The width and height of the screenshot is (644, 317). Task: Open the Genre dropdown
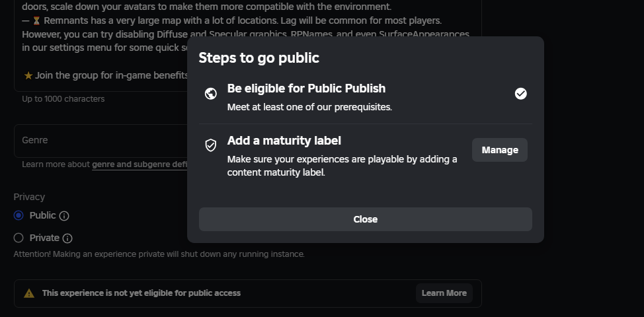coord(99,141)
